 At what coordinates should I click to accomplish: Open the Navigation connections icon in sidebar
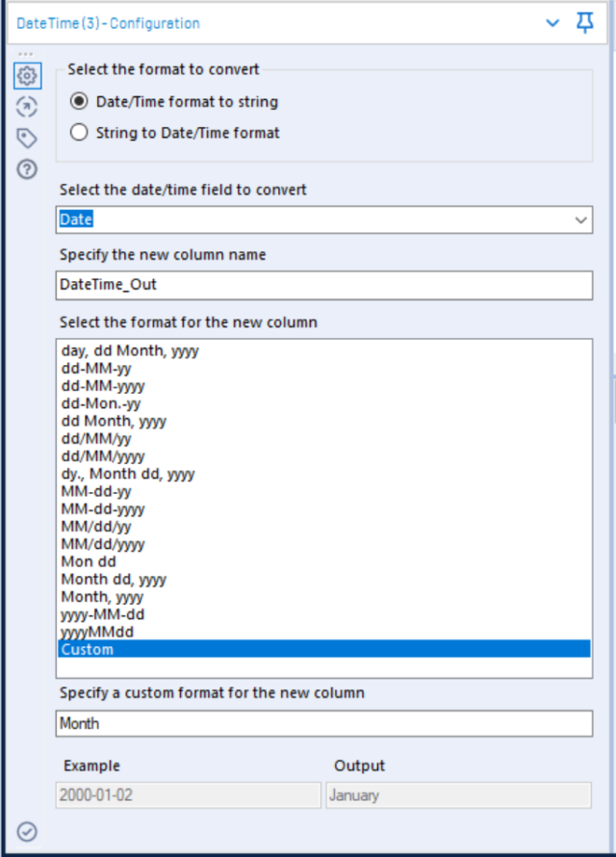(27, 107)
